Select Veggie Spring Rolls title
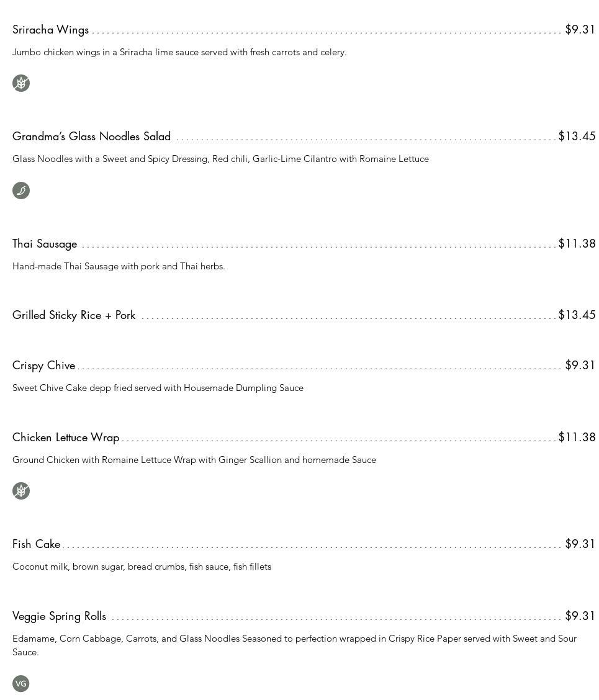Screen dimensions: 599x700 (x=59, y=616)
